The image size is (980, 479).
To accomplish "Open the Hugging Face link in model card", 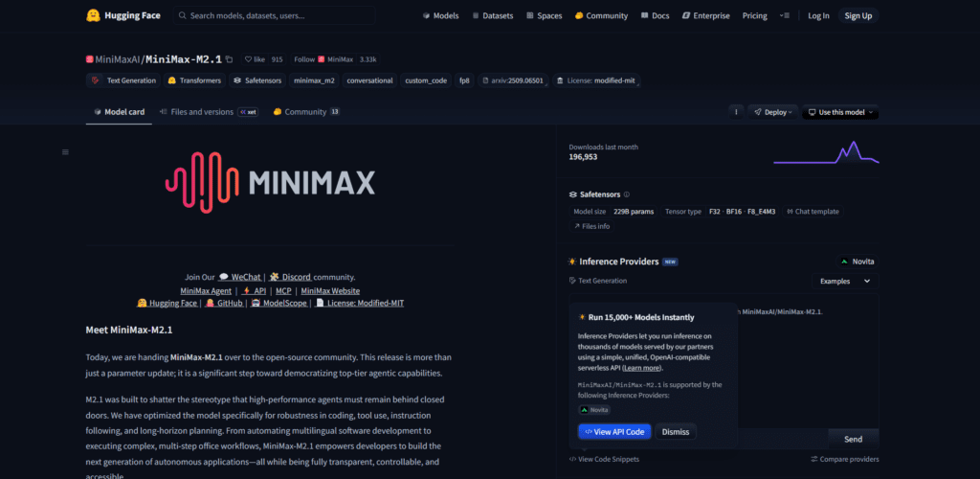I will [x=167, y=304].
